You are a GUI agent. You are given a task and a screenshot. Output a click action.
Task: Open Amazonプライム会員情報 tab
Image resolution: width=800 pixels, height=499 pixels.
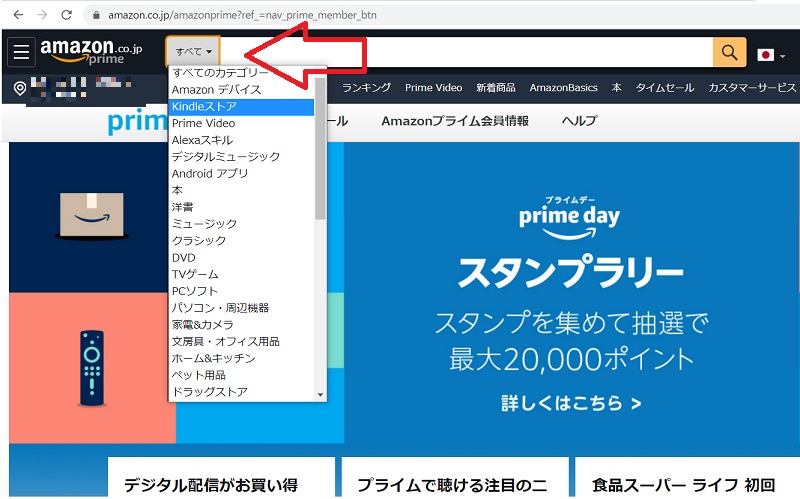click(455, 121)
